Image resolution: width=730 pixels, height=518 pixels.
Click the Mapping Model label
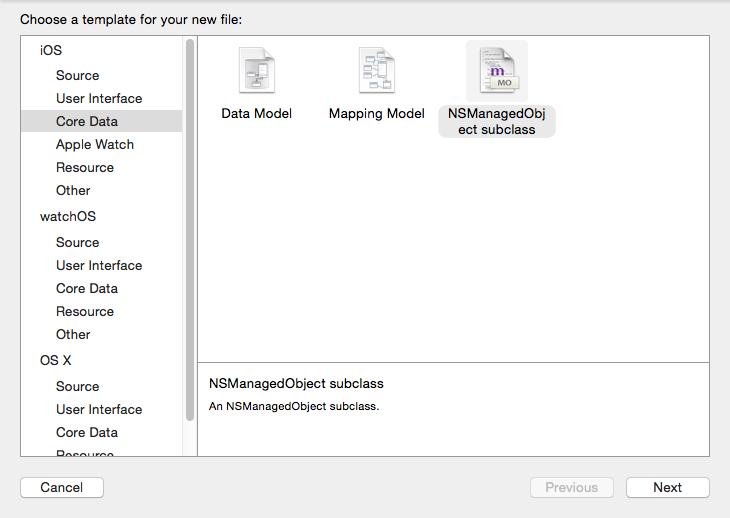click(x=377, y=114)
